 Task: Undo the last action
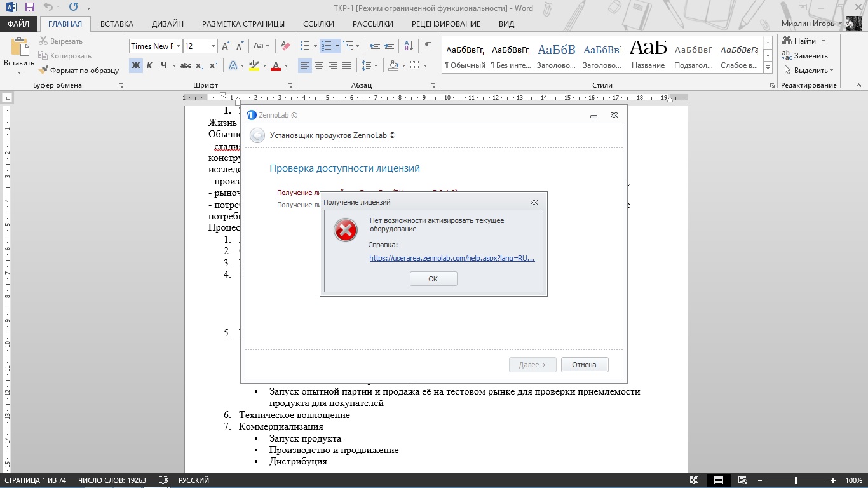(x=49, y=7)
